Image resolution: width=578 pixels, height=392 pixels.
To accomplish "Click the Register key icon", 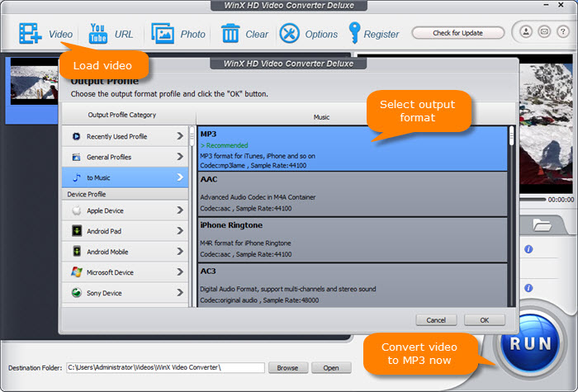I will pos(354,33).
